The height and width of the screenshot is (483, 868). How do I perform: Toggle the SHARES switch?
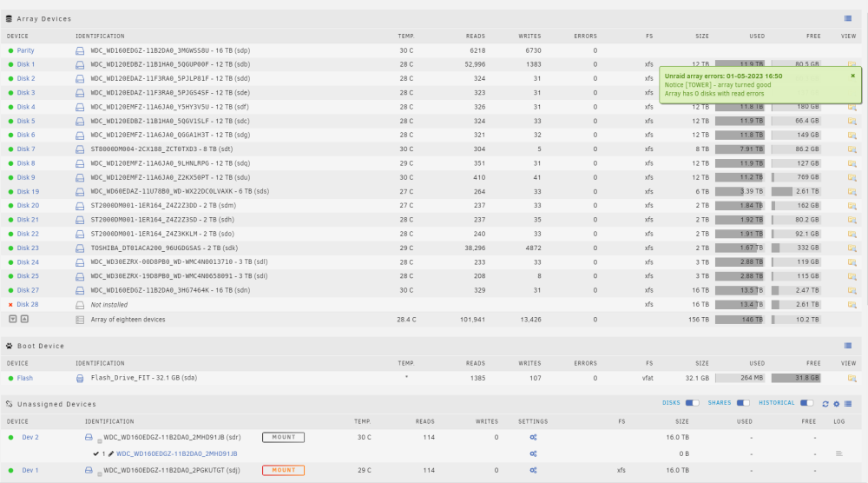(x=743, y=403)
